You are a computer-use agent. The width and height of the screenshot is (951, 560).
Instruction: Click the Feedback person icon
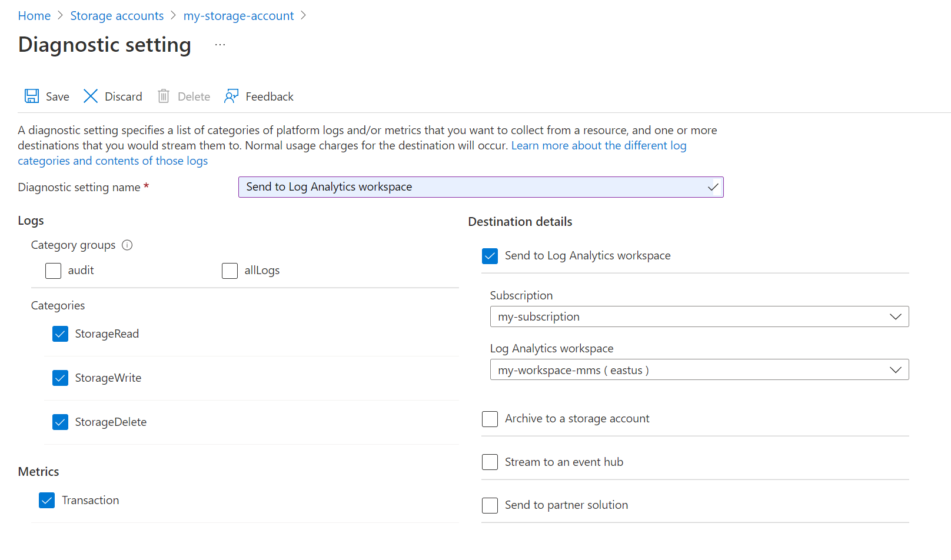(x=231, y=96)
